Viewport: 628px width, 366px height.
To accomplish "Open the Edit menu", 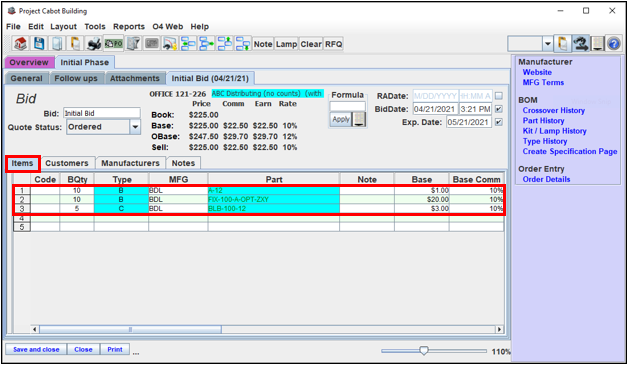I will click(36, 26).
